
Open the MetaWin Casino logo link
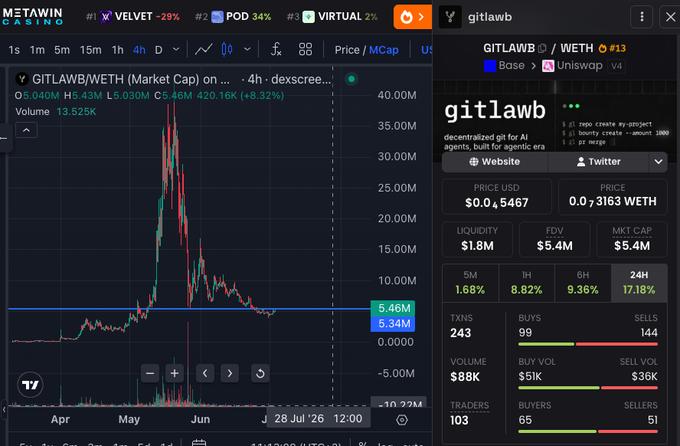pos(33,16)
